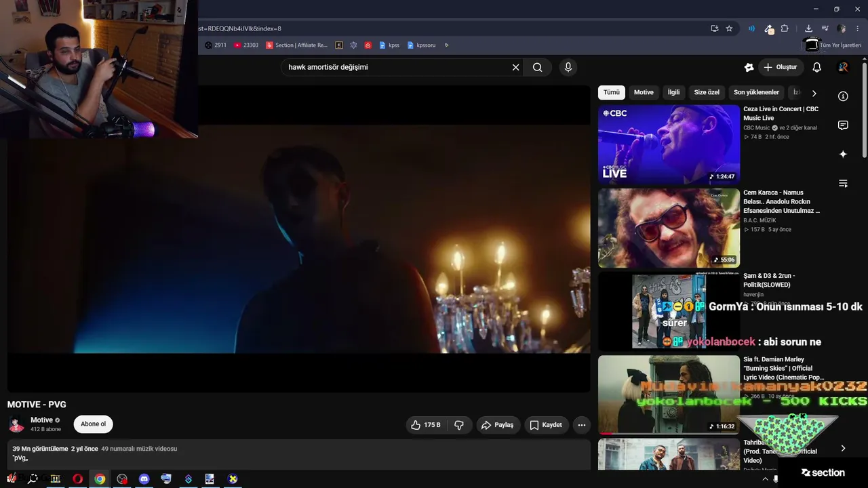Select the Tümü filter chip

[612, 92]
